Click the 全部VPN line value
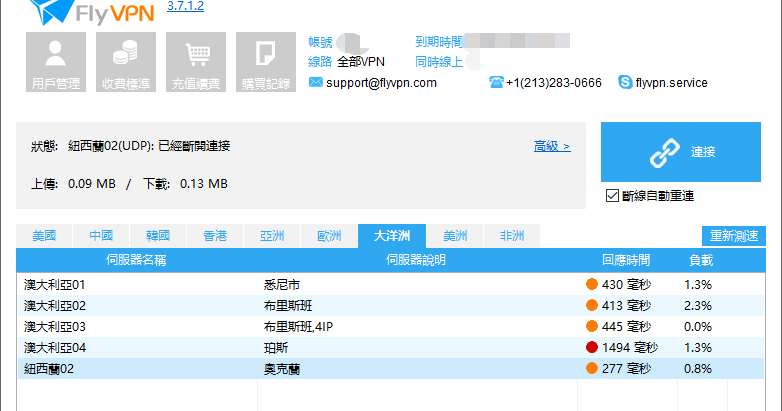Image resolution: width=782 pixels, height=411 pixels. [x=361, y=62]
